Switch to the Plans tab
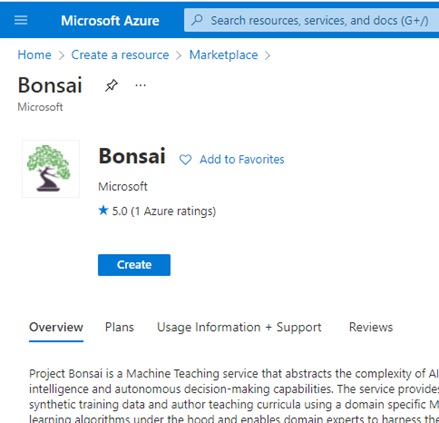The image size is (439, 423). (119, 327)
